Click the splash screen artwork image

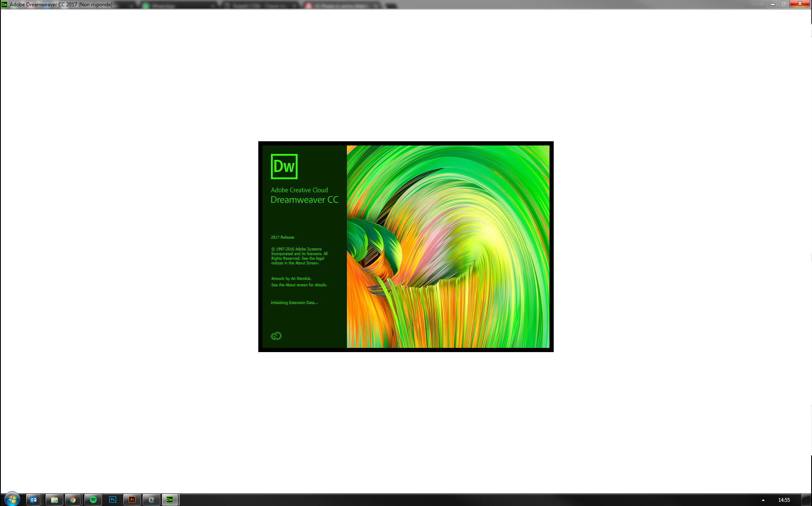449,246
